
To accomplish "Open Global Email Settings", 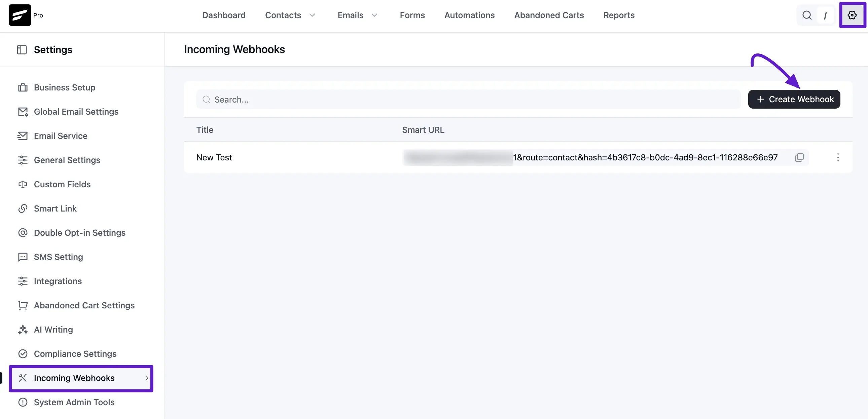I will 76,112.
